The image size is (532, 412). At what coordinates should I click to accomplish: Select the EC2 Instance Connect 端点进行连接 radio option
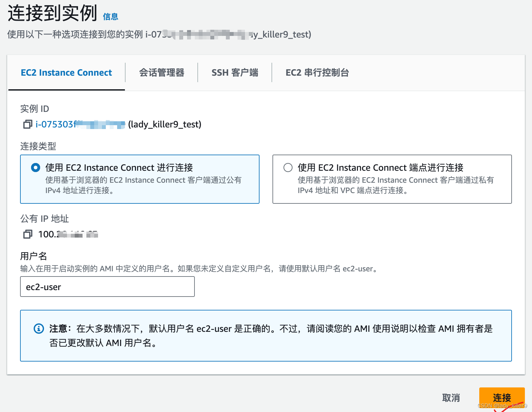(288, 168)
